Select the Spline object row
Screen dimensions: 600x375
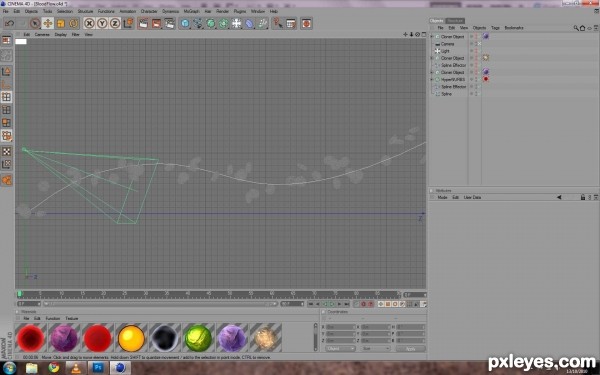click(x=446, y=94)
